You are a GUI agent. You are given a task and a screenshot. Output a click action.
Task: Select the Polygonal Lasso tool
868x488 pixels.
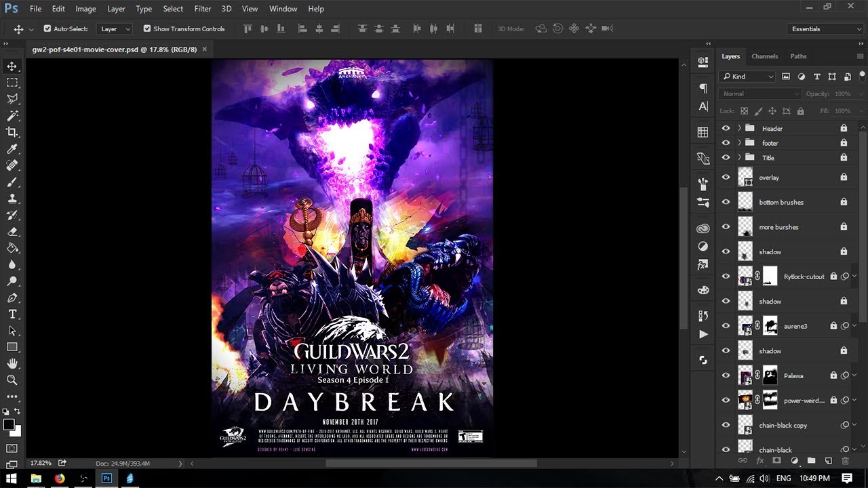[x=12, y=99]
